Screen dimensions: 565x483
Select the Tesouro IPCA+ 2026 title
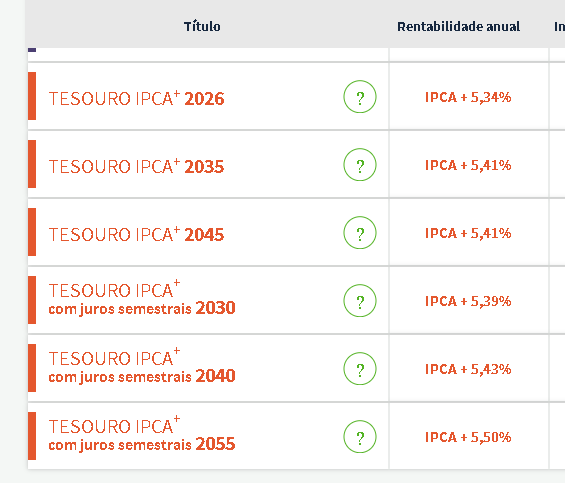tap(137, 98)
